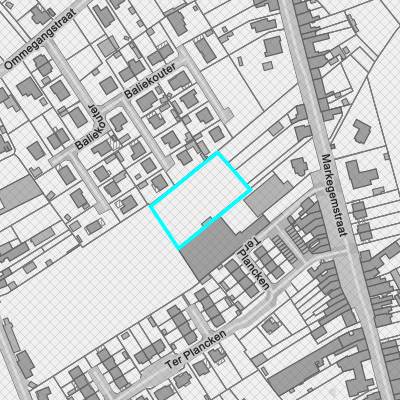This screenshot has width=400, height=400.
Task: Click the top corner of the cyan outline
Action: 218,152
